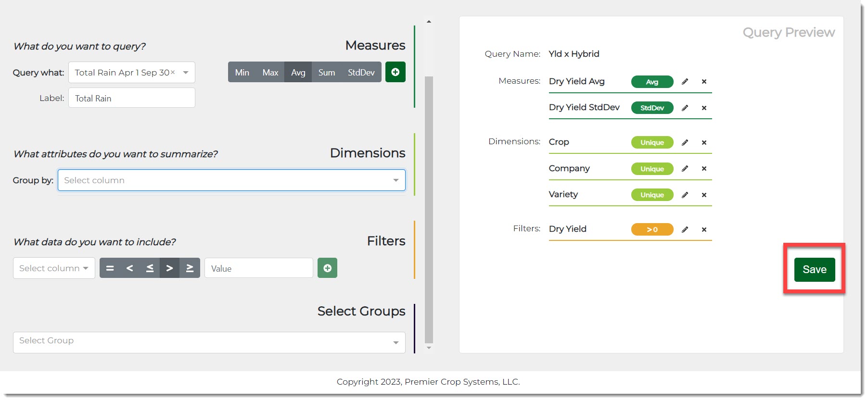The image size is (868, 401).
Task: Save the query
Action: (814, 270)
